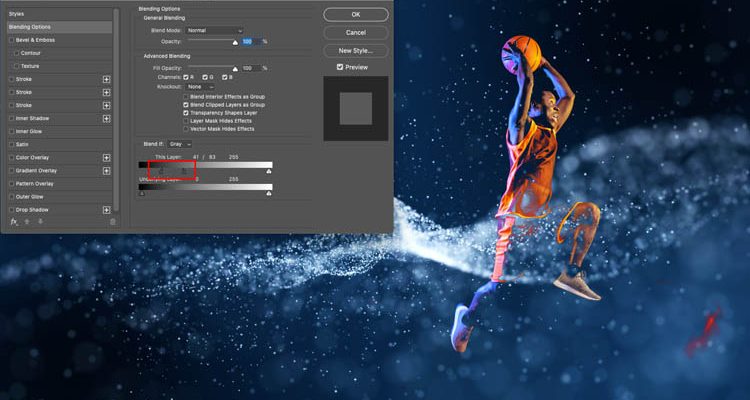
Task: Click the Fill Opacity slider handle
Action: 235,69
